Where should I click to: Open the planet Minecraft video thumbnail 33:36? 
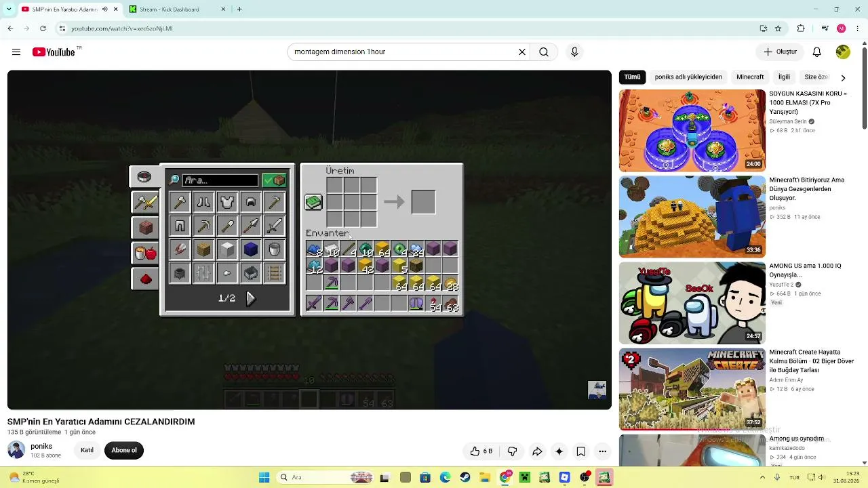tap(692, 217)
